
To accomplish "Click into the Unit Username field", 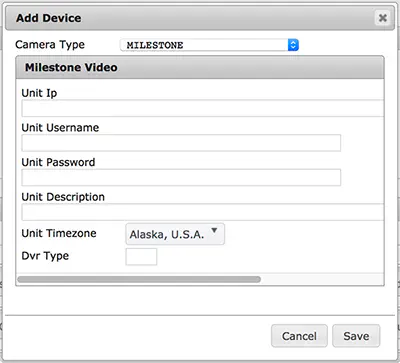I will [x=181, y=143].
